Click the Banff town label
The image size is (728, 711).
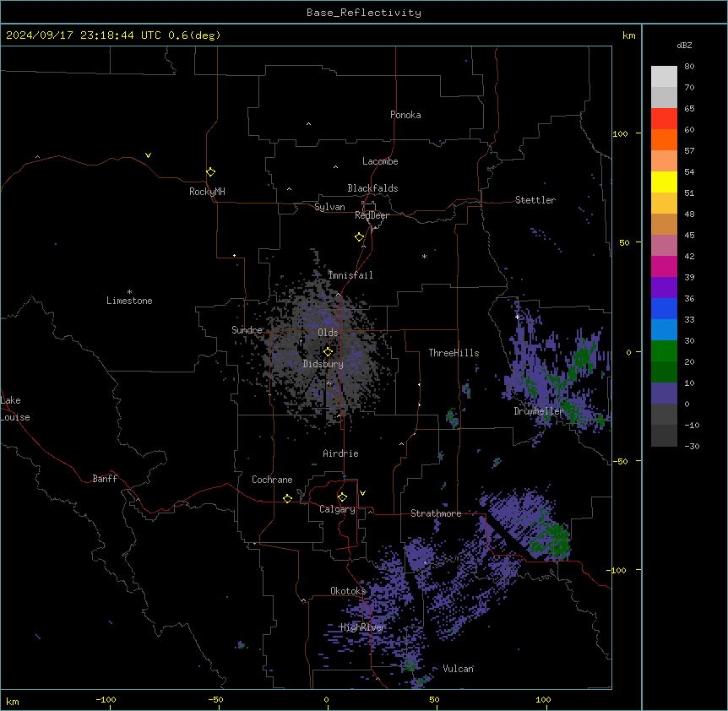click(x=105, y=479)
